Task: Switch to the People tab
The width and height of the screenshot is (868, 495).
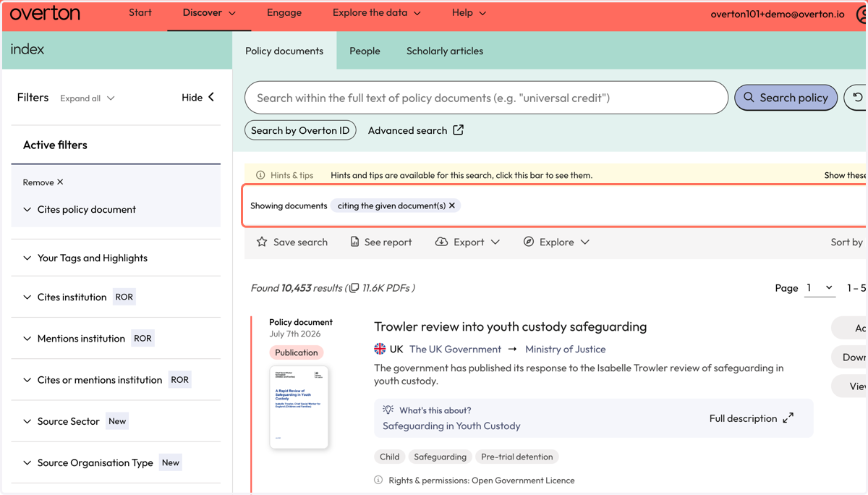Action: point(365,51)
